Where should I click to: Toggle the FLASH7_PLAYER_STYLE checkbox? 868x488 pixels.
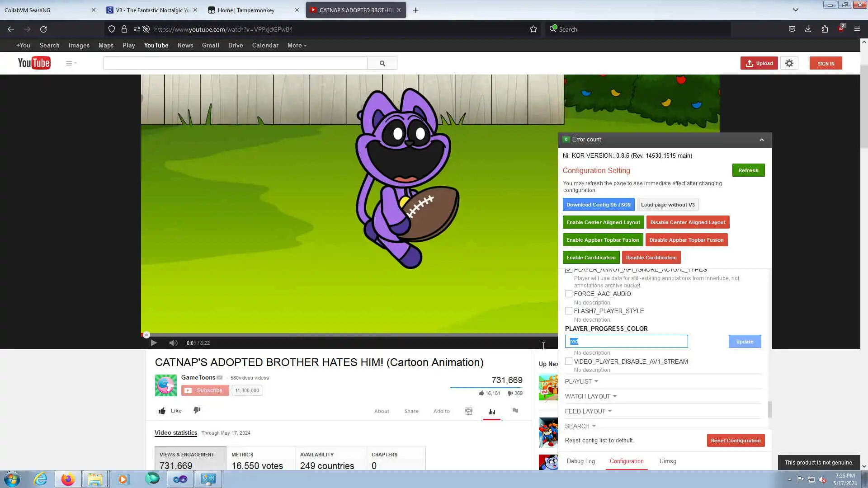[569, 311]
